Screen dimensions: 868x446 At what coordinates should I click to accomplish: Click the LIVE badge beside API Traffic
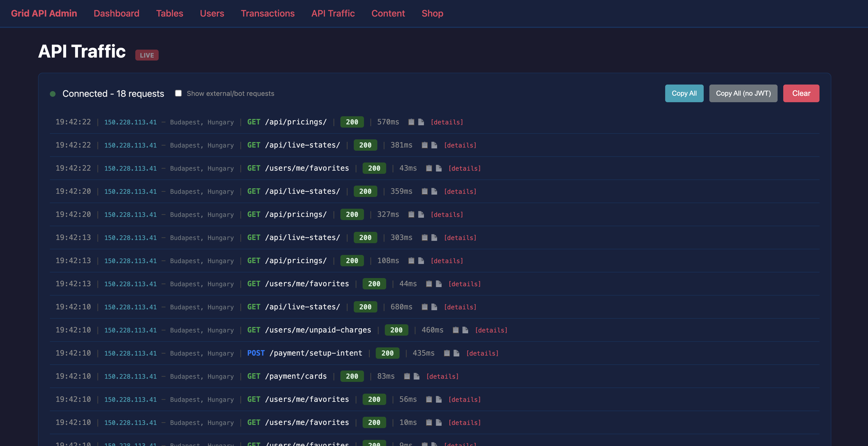coord(147,55)
